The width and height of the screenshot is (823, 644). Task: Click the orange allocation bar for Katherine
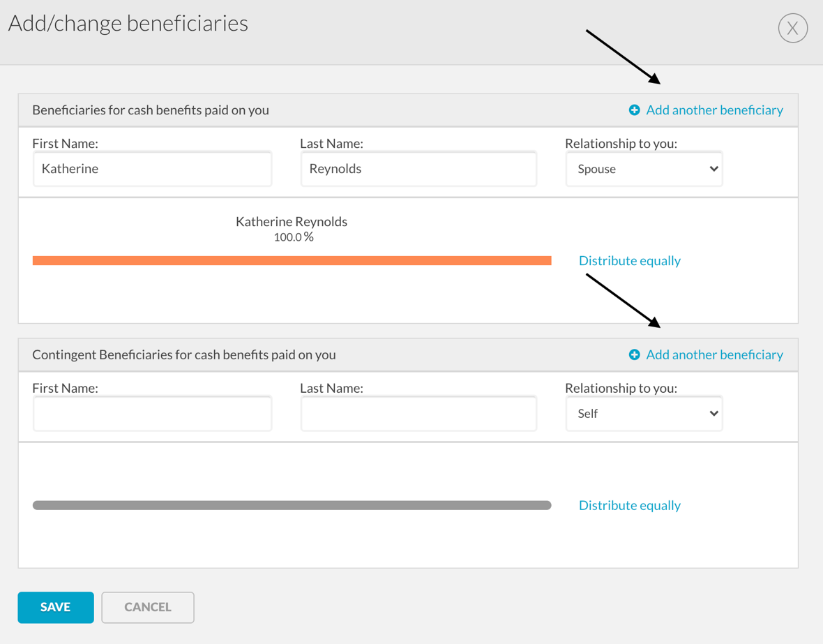[292, 261]
